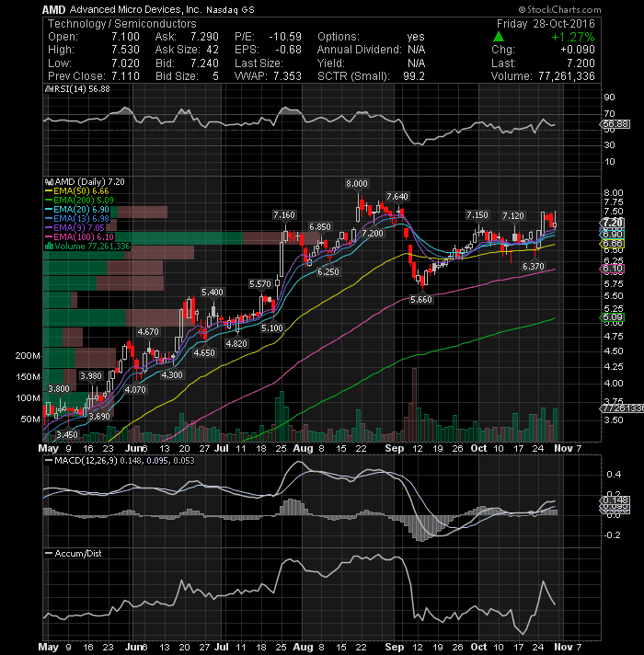Click the VWAP value 7.353
The width and height of the screenshot is (644, 655).
[287, 76]
